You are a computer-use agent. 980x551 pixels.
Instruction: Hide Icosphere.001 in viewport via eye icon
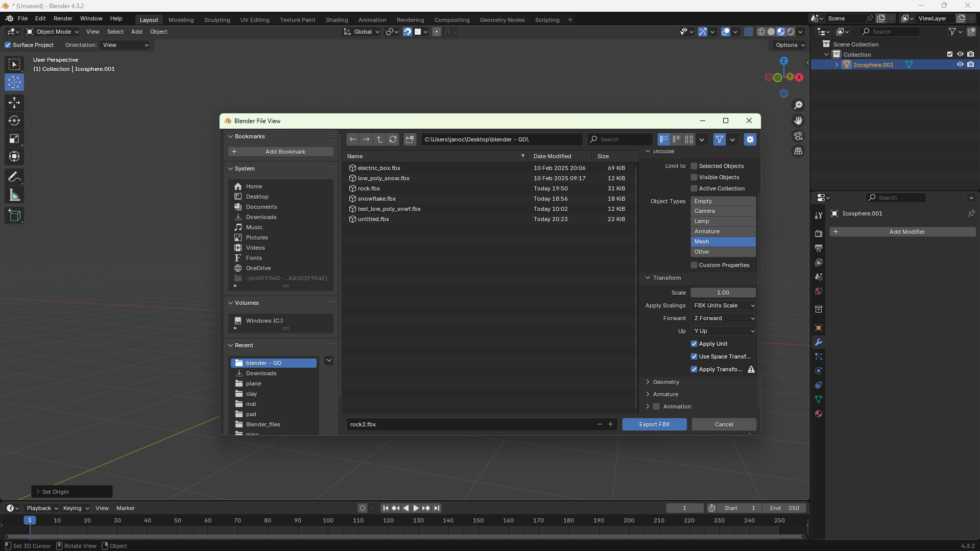point(960,65)
